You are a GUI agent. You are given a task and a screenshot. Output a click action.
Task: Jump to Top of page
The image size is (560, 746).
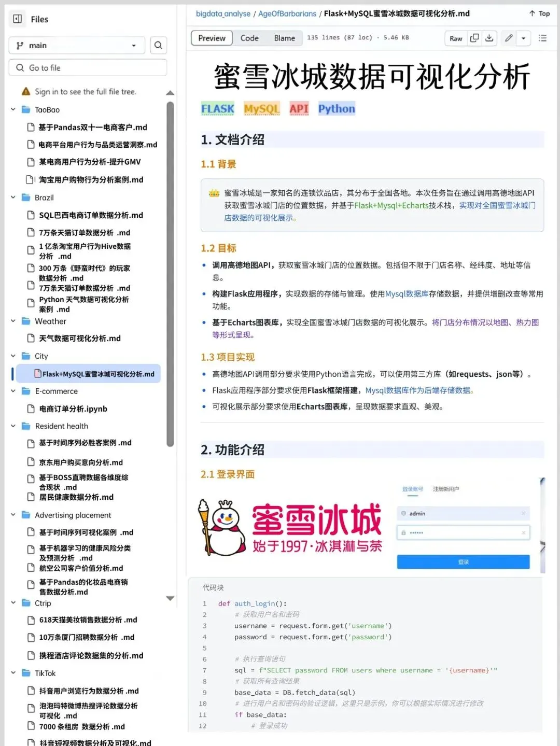coord(539,13)
